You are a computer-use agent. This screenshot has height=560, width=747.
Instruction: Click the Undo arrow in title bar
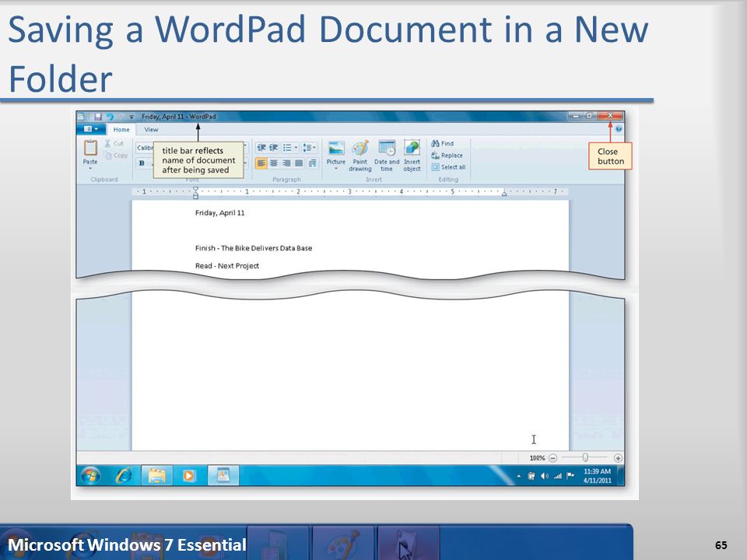tap(110, 116)
